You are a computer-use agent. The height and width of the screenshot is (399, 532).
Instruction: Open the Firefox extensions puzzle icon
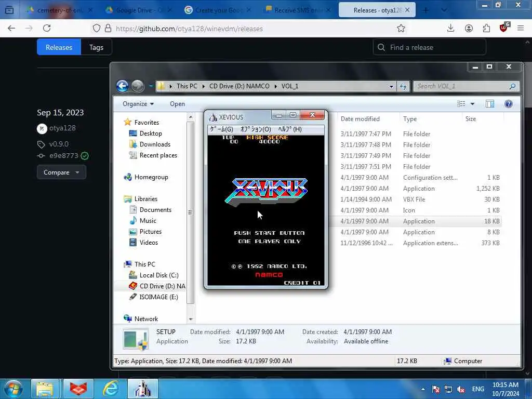(x=486, y=28)
